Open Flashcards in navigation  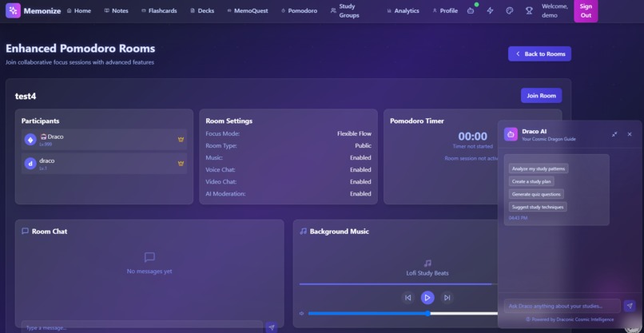coord(159,11)
